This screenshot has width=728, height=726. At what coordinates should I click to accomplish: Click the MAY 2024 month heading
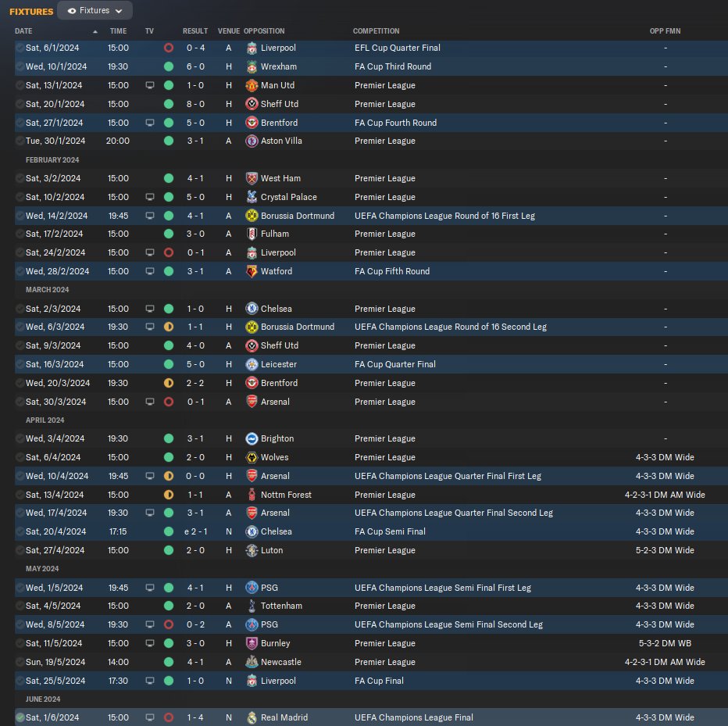coord(42,569)
